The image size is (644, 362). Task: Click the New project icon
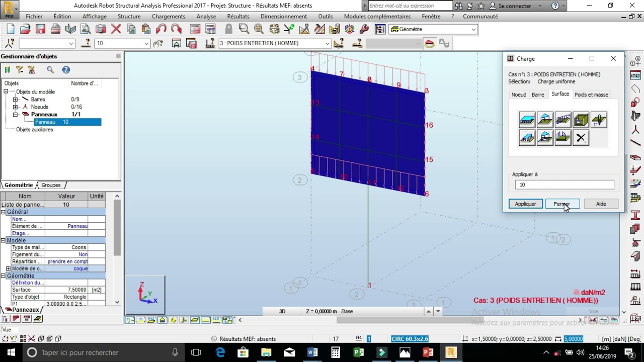click(11, 29)
